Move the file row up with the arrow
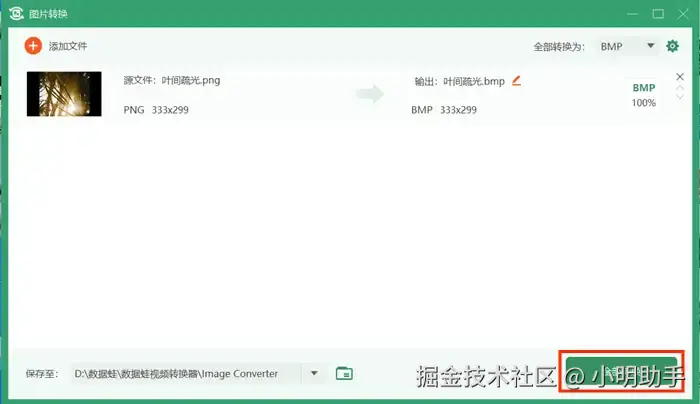The image size is (700, 404). (x=680, y=88)
